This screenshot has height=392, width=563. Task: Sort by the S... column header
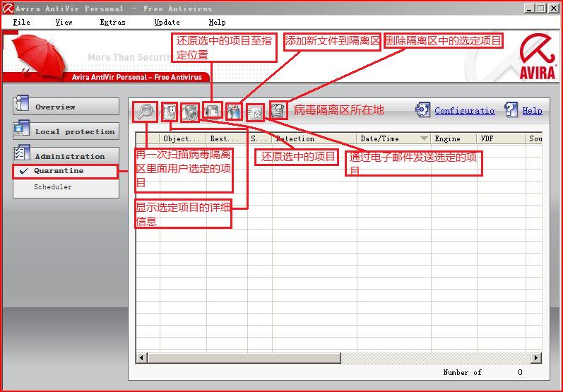pyautogui.click(x=260, y=138)
